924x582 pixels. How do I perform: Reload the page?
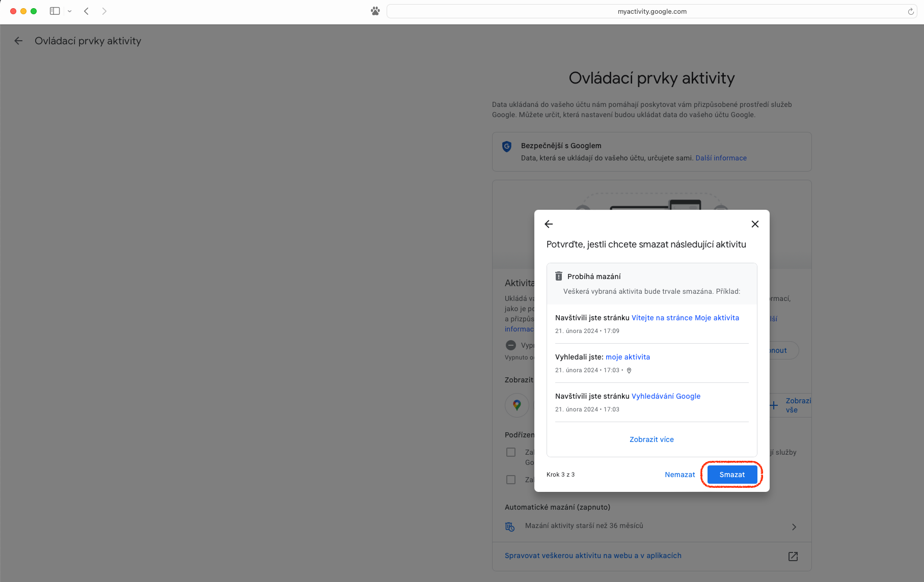coord(910,11)
